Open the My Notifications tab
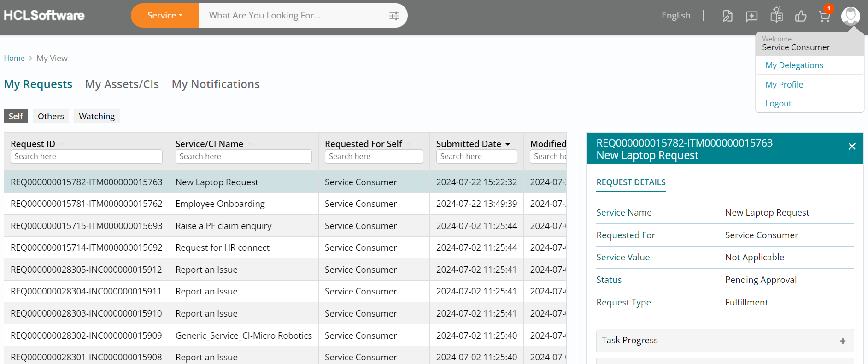This screenshot has width=868, height=364. pos(216,84)
